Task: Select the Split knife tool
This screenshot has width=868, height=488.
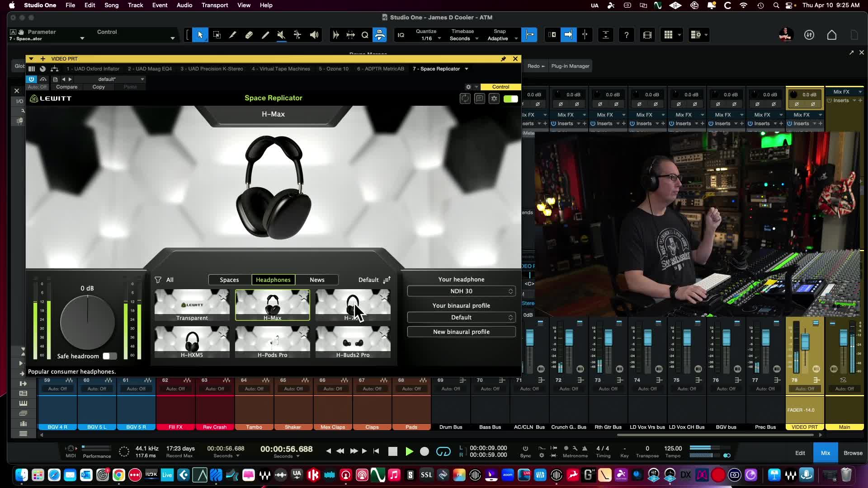Action: (233, 35)
